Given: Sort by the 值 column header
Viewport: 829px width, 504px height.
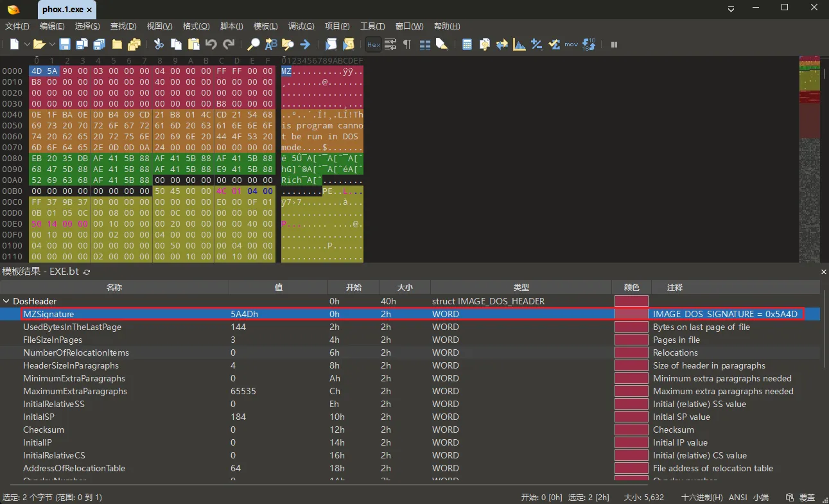Looking at the screenshot, I should point(278,287).
